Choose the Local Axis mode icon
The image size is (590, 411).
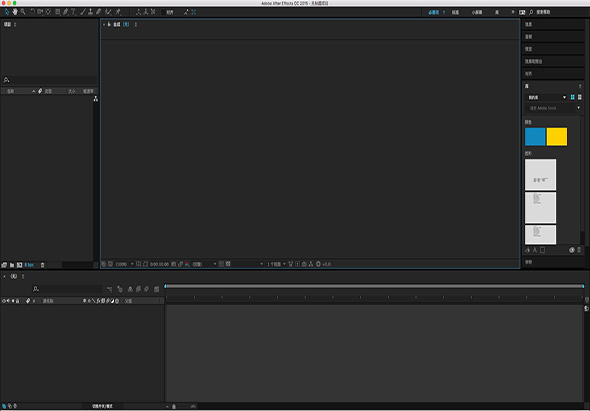138,12
